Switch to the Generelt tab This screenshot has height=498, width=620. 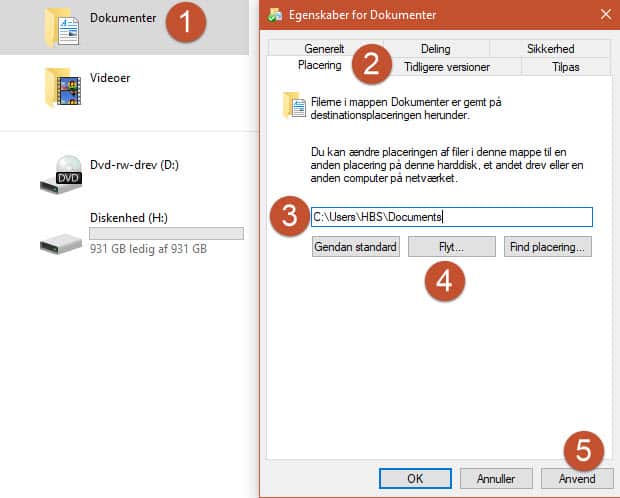coord(324,48)
